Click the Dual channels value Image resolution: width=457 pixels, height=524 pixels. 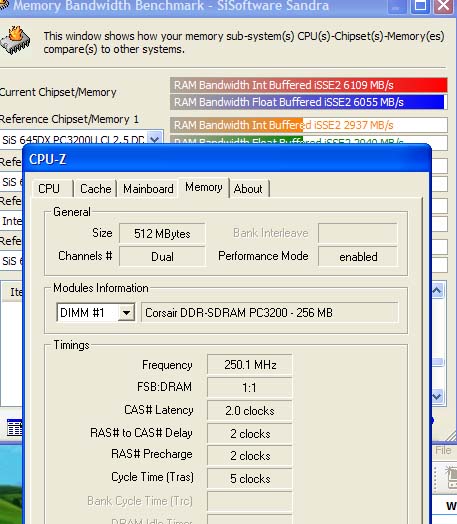tap(162, 256)
